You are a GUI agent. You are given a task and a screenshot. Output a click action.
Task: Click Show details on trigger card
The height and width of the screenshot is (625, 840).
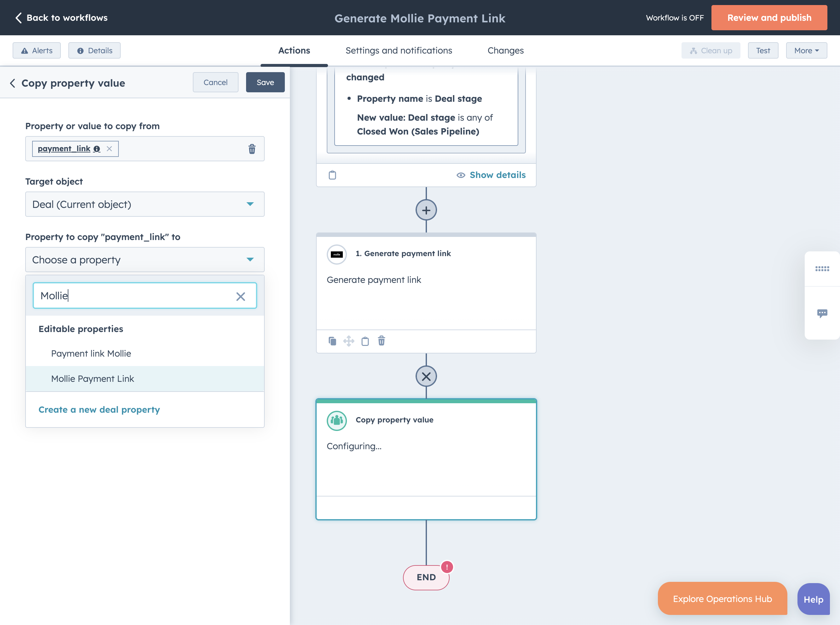(491, 175)
